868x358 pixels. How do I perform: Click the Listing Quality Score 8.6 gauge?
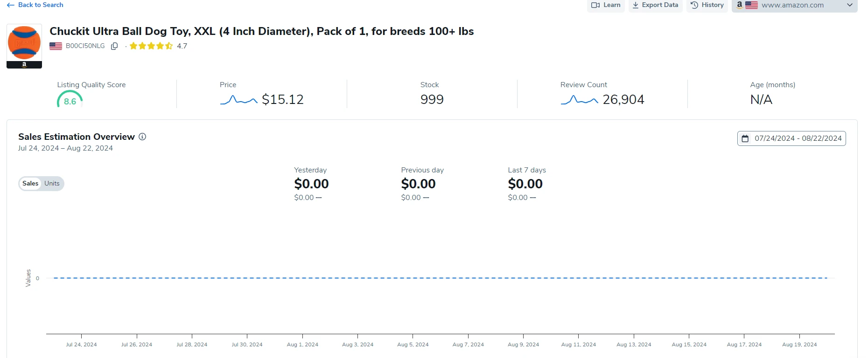coord(70,99)
